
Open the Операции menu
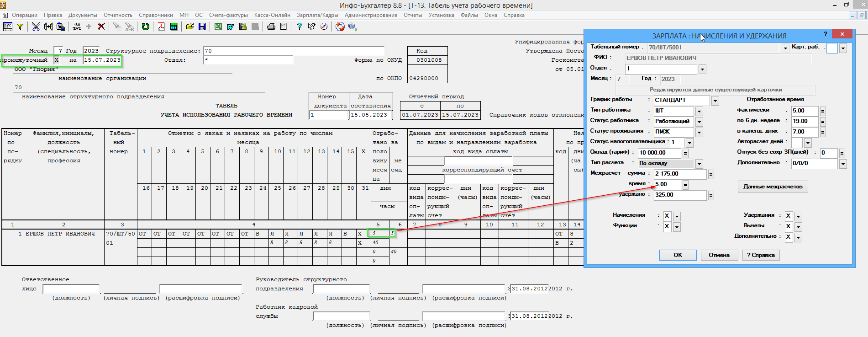point(25,15)
